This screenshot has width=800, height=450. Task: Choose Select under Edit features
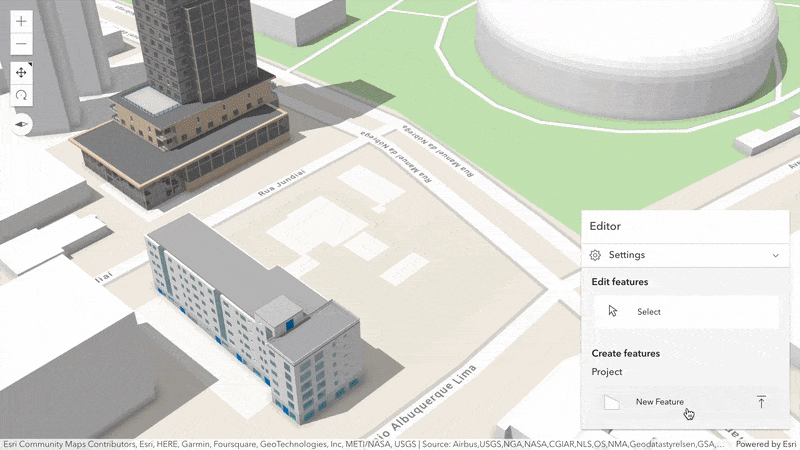686,311
